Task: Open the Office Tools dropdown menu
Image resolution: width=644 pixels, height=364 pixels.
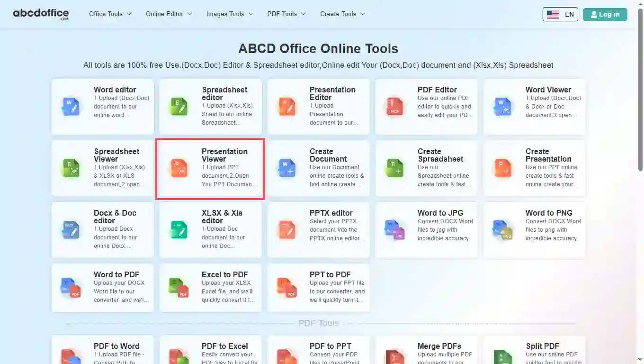Action: (x=110, y=14)
